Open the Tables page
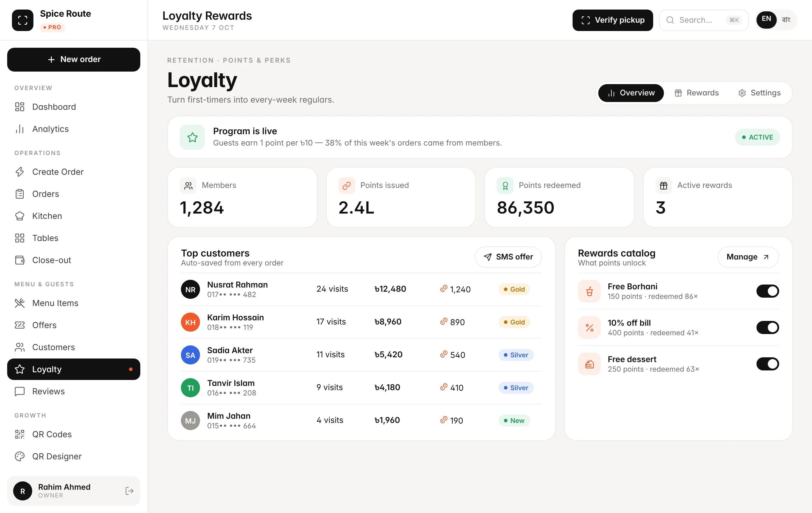 coord(73,238)
